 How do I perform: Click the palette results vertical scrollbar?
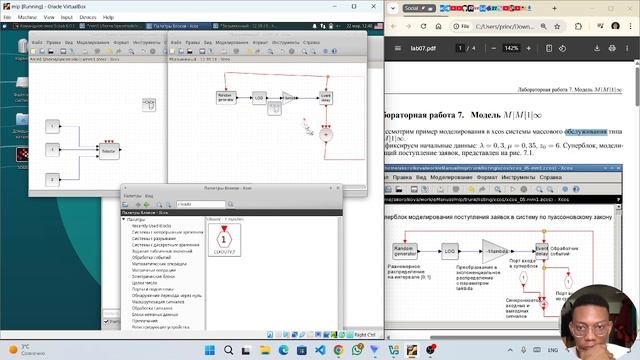tap(339, 273)
